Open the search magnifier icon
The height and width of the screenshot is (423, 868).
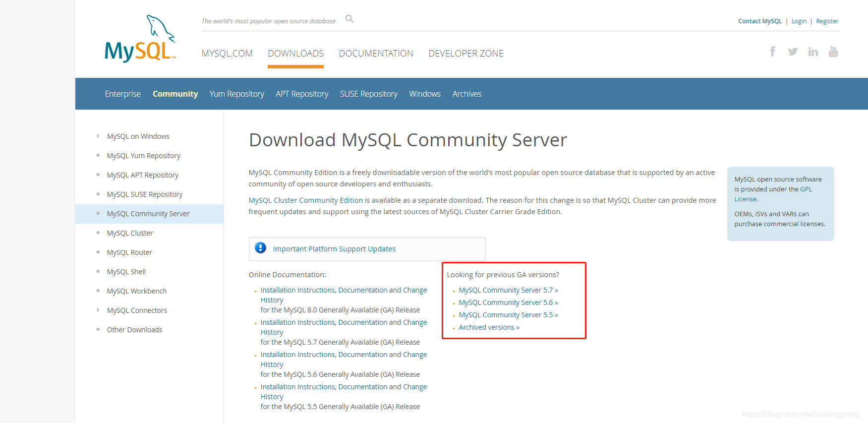pyautogui.click(x=349, y=19)
